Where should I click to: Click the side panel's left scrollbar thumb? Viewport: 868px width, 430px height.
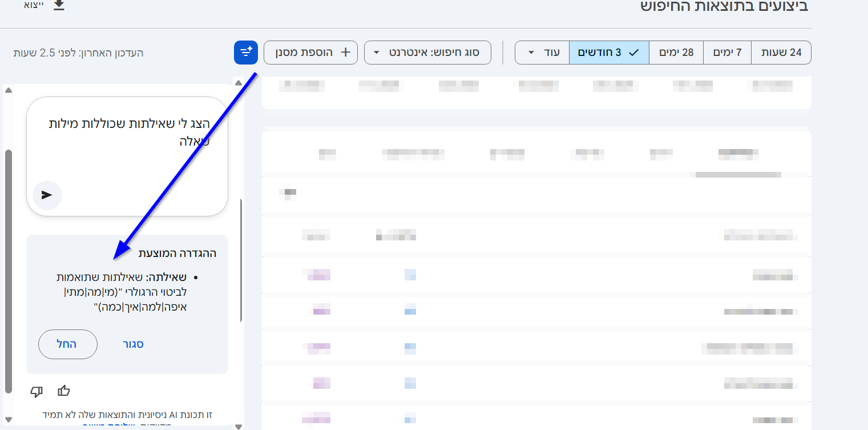8,271
